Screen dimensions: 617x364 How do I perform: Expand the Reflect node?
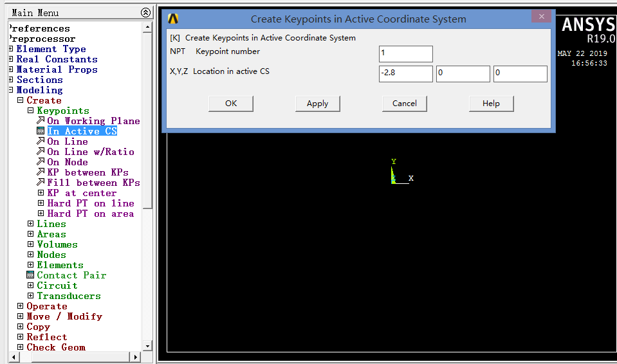21,336
